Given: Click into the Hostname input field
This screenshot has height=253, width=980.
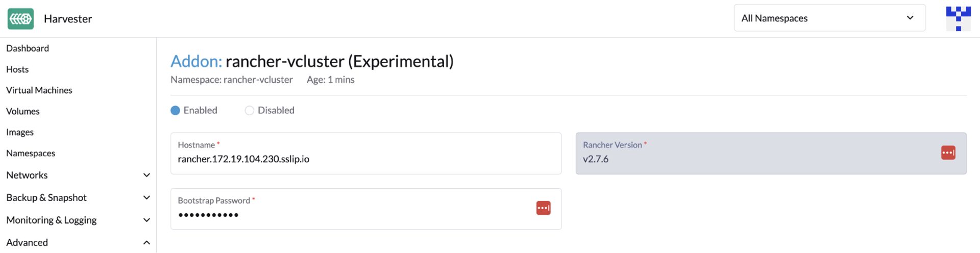Looking at the screenshot, I should coord(365,159).
